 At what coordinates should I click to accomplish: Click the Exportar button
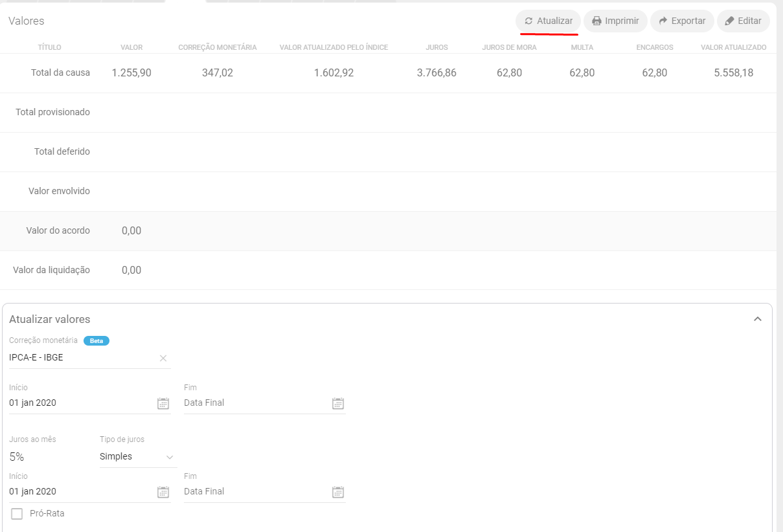pyautogui.click(x=682, y=21)
